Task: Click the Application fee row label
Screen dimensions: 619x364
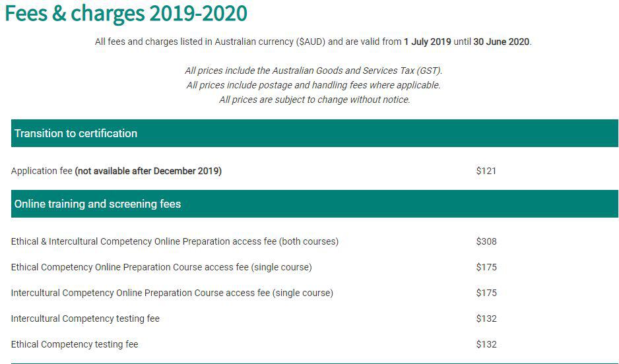Action: tap(116, 171)
